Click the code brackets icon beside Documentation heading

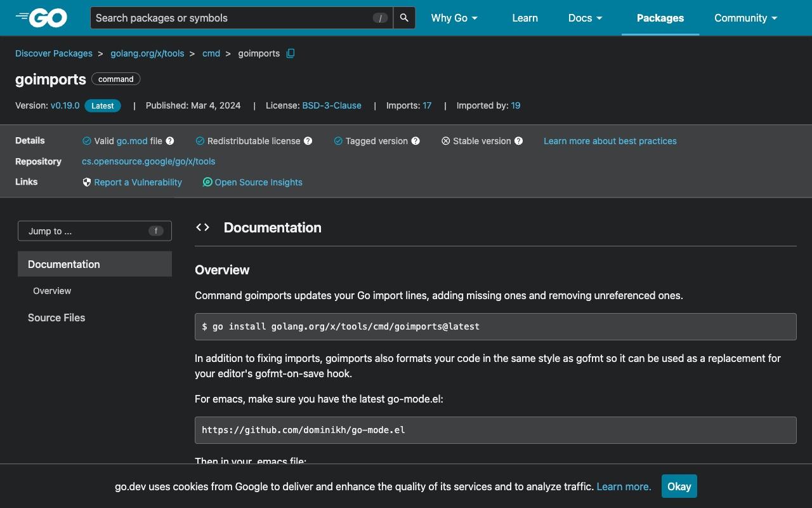pos(203,227)
